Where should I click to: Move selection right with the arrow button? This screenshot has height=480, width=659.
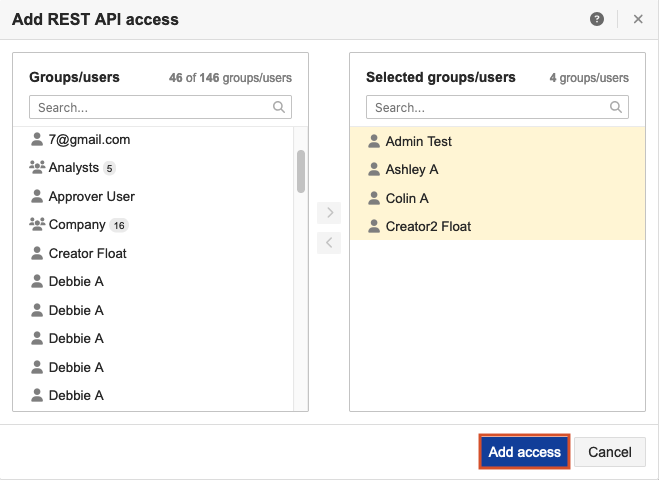329,212
